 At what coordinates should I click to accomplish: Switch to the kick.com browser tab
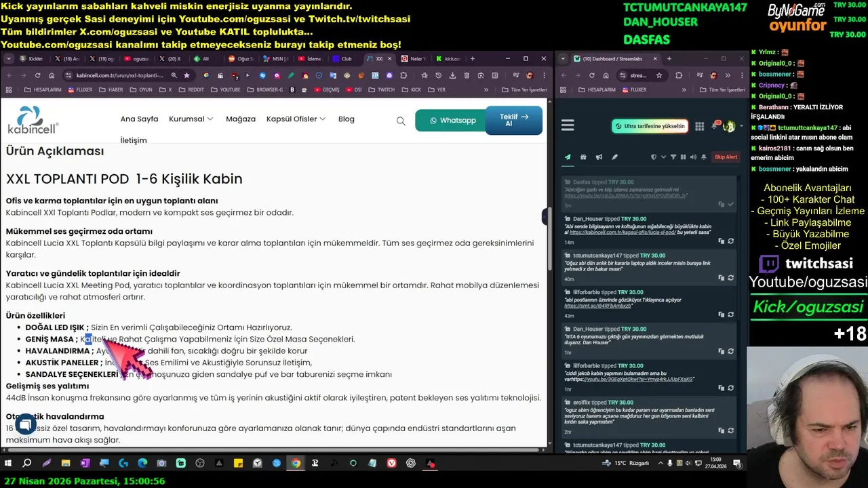pyautogui.click(x=449, y=59)
